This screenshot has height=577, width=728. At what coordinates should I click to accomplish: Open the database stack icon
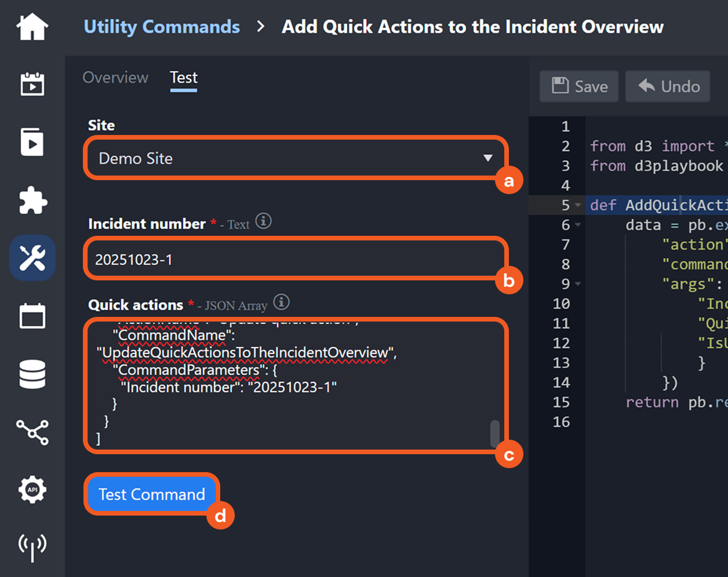point(32,374)
